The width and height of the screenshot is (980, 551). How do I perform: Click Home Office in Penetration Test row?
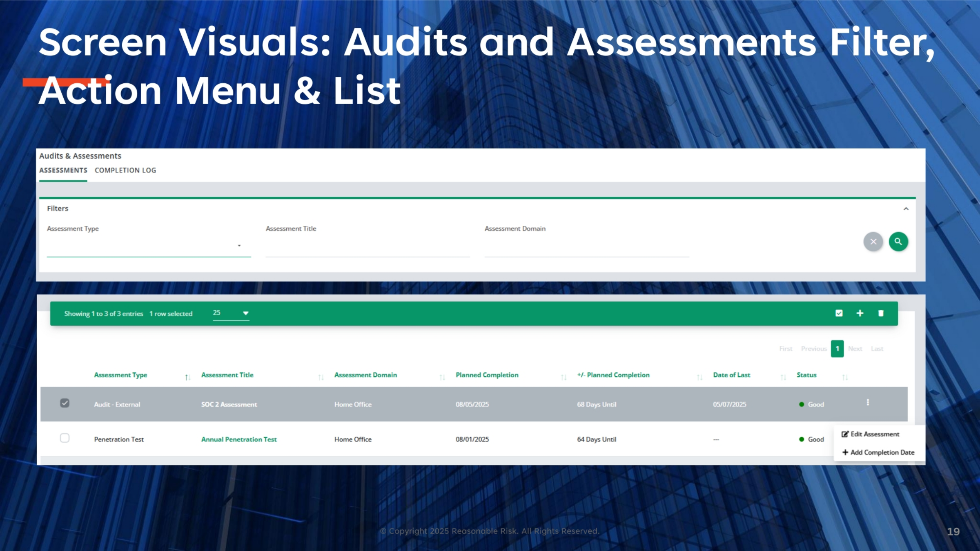[x=353, y=439]
